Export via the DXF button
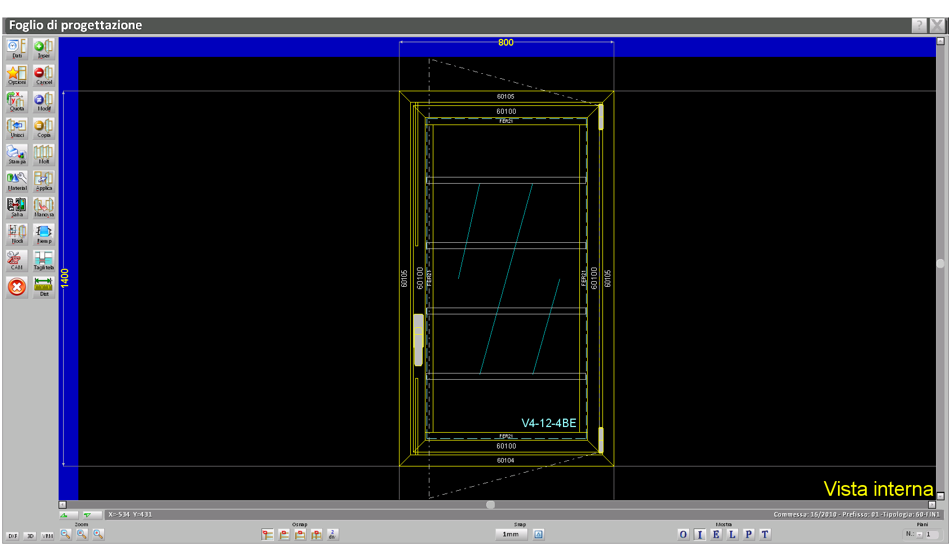The width and height of the screenshot is (949, 560). click(12, 536)
